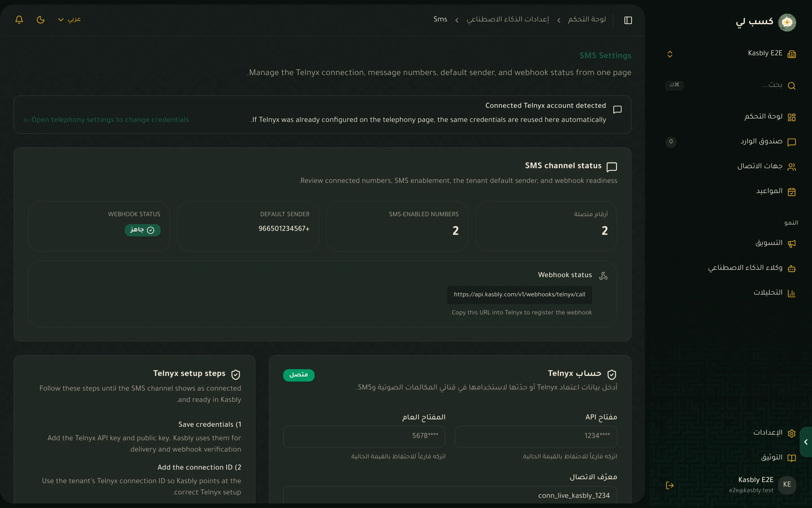Click the marketing megaphone icon
812x508 pixels.
point(791,244)
